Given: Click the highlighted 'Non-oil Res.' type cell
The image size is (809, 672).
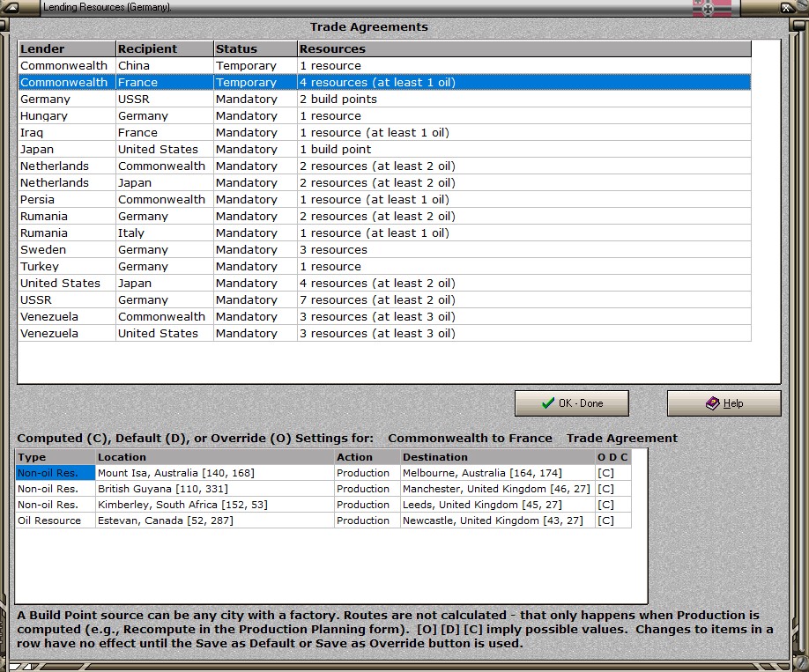Looking at the screenshot, I should [56, 473].
